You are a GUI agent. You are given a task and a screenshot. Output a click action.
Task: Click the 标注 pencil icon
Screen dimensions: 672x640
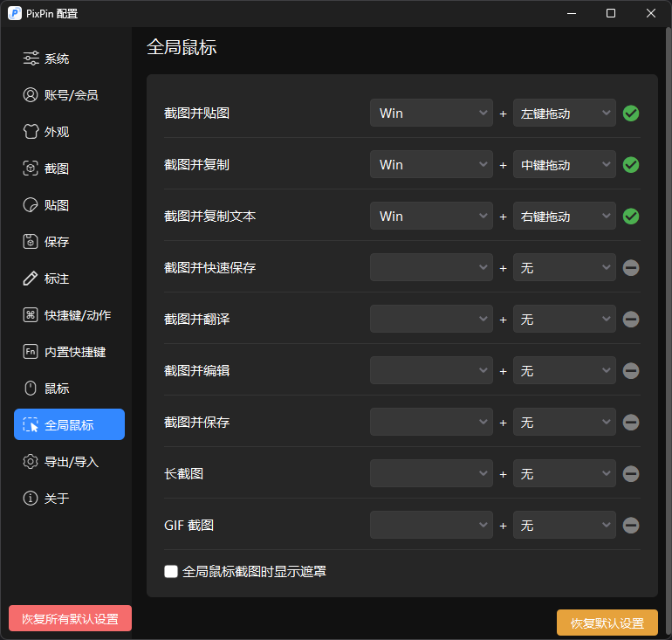(31, 279)
